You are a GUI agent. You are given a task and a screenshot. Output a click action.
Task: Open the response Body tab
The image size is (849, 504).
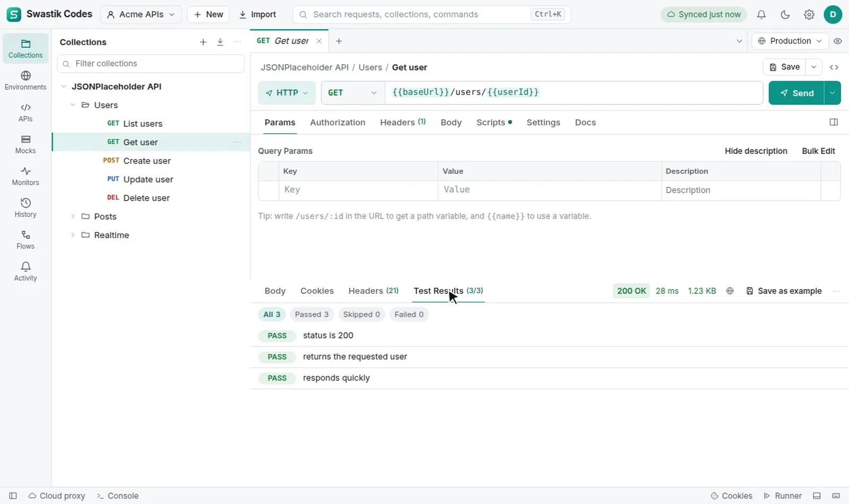275,291
